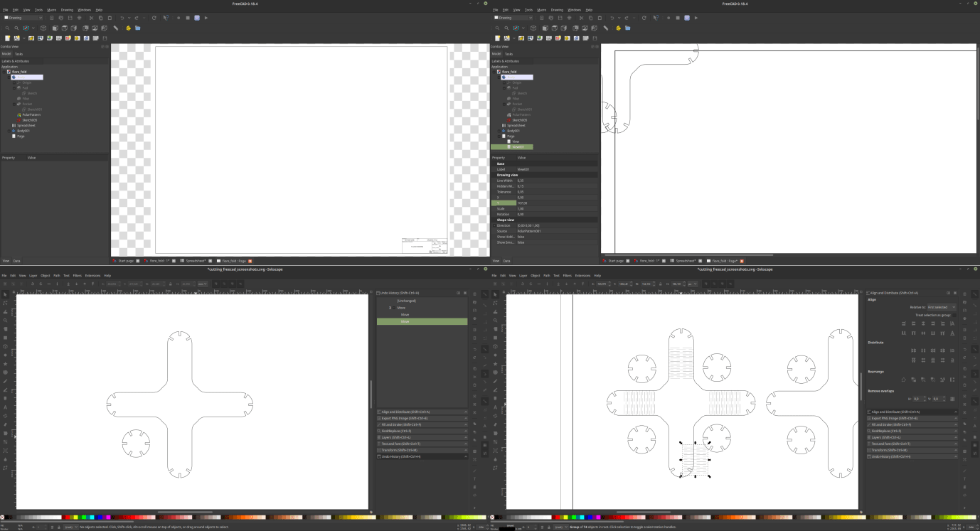Expand Fill and Stroke in Inkscape Undo History window
Screen dimensions: 980x531
pyautogui.click(x=422, y=424)
